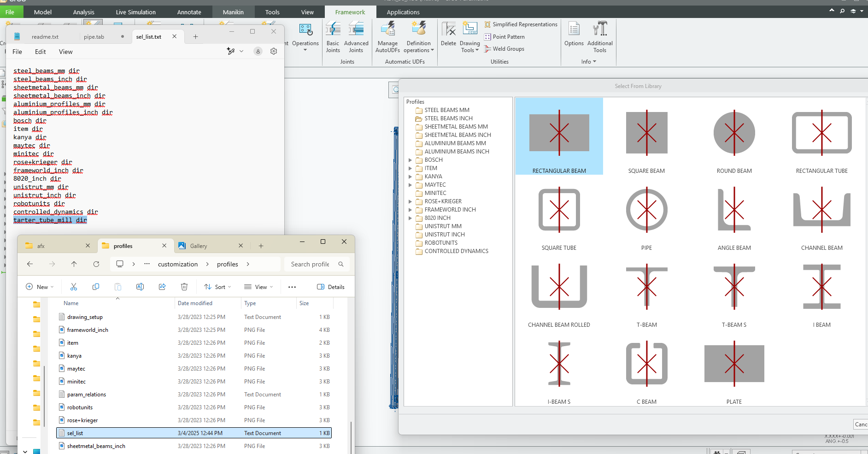Click the New button in File Explorer
868x454 pixels.
39,287
